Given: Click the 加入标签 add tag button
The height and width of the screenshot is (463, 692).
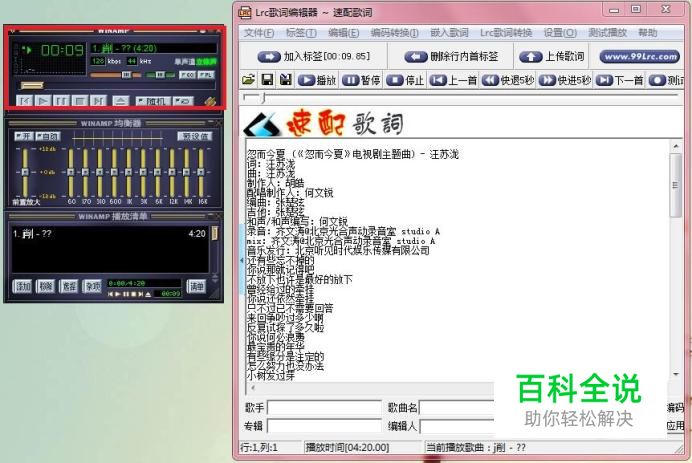Looking at the screenshot, I should pyautogui.click(x=314, y=56).
